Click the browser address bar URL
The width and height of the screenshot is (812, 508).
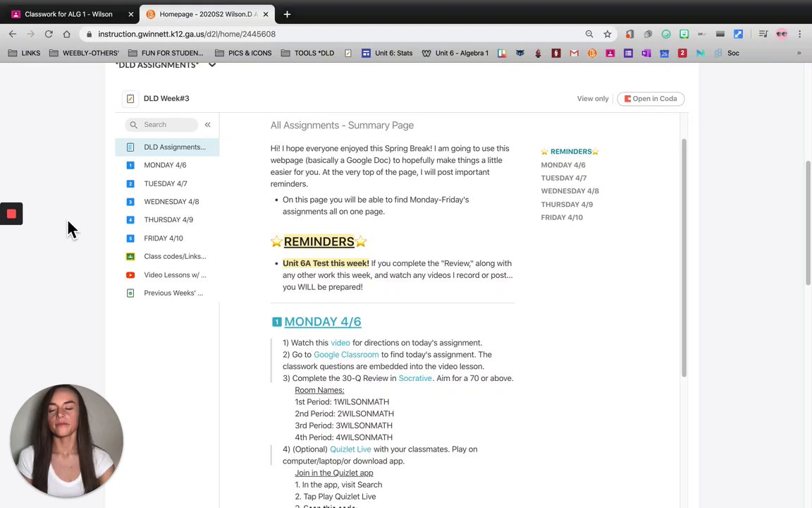point(187,34)
